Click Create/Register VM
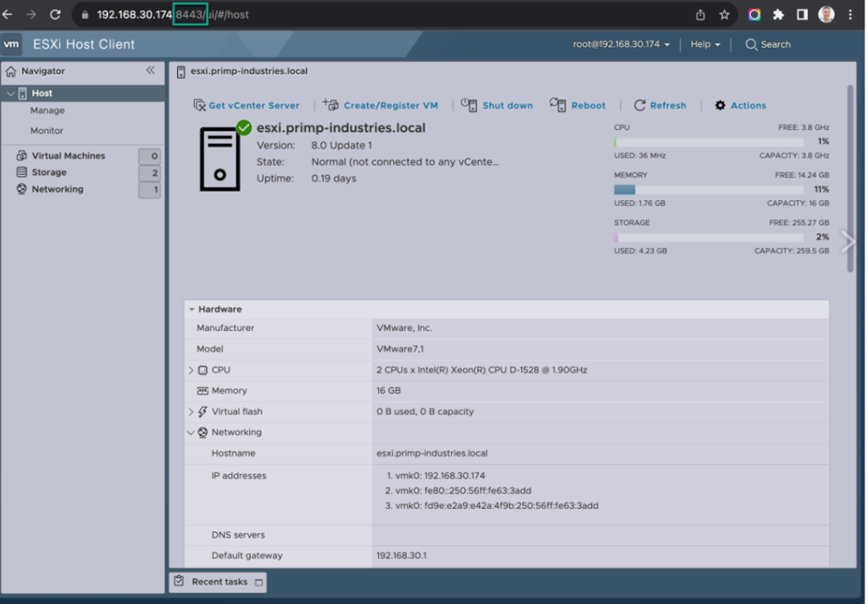The image size is (868, 604). click(391, 105)
